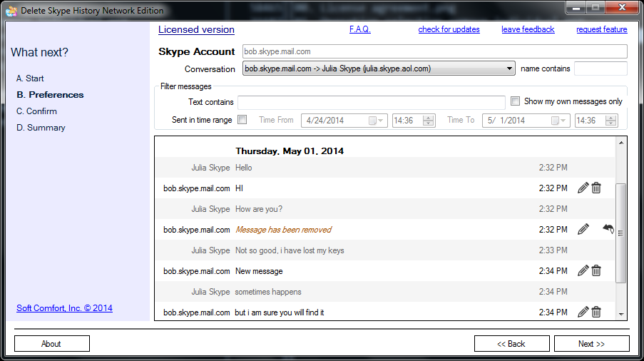
Task: Trash the "New message" entry
Action: tap(596, 270)
